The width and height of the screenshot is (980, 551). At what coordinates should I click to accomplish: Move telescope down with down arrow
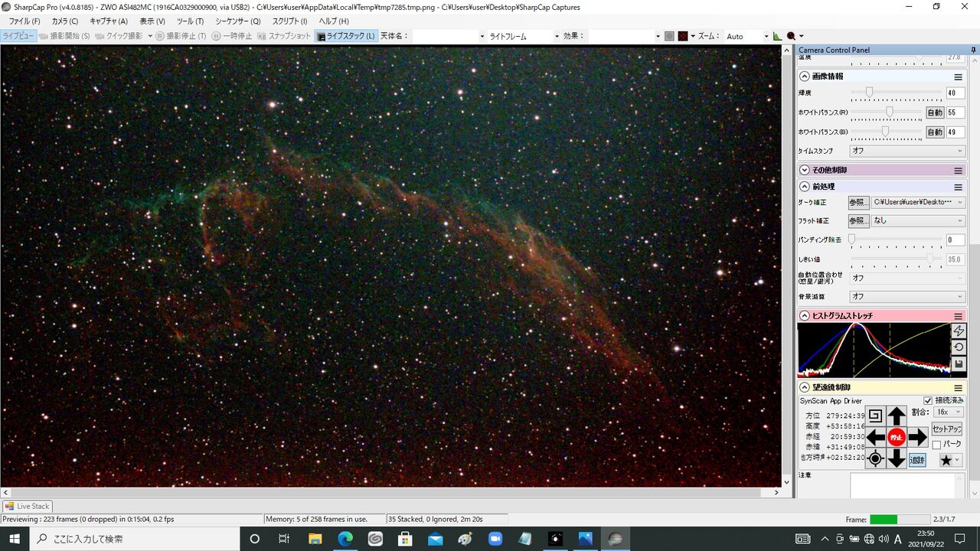(897, 458)
